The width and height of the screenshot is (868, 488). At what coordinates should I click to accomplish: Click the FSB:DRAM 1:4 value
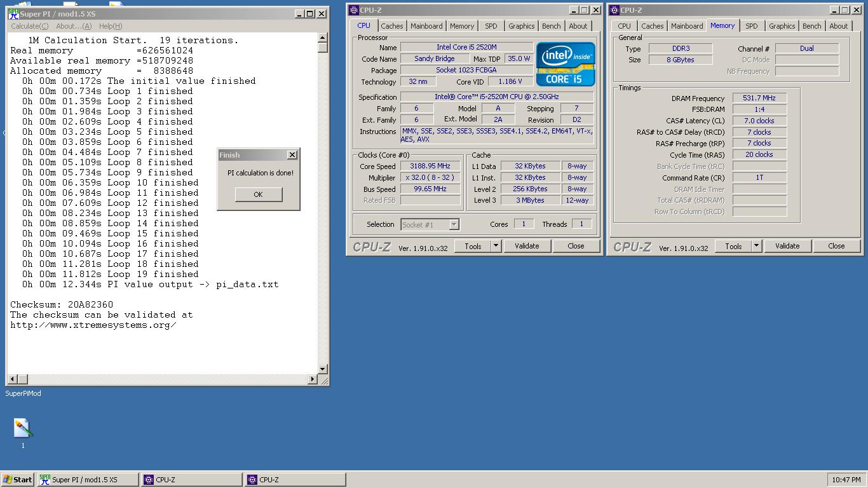click(759, 109)
